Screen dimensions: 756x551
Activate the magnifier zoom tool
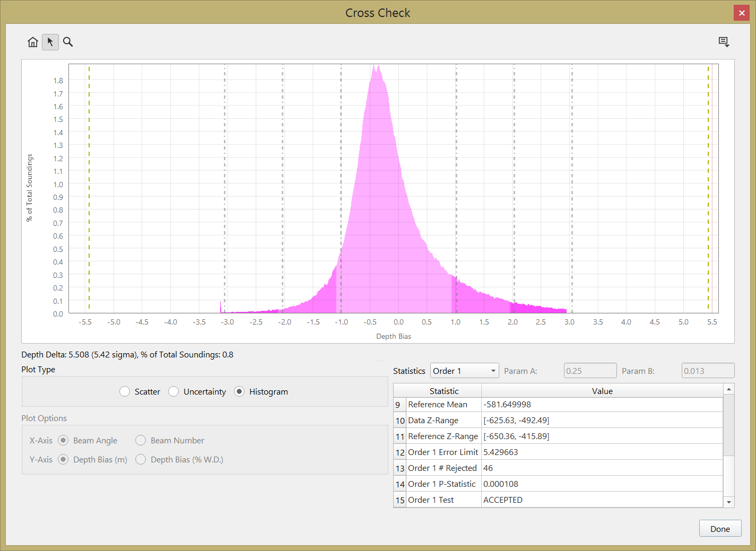tap(68, 42)
